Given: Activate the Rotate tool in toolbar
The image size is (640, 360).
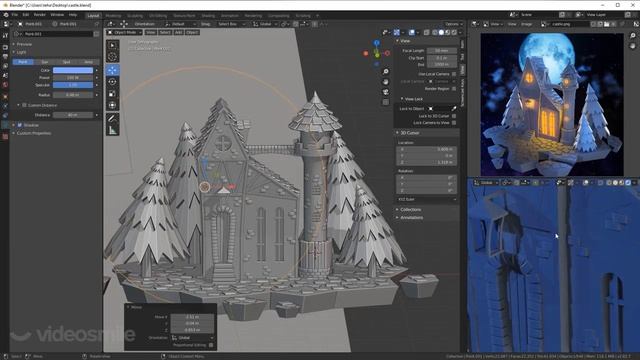Looking at the screenshot, I should tap(113, 82).
